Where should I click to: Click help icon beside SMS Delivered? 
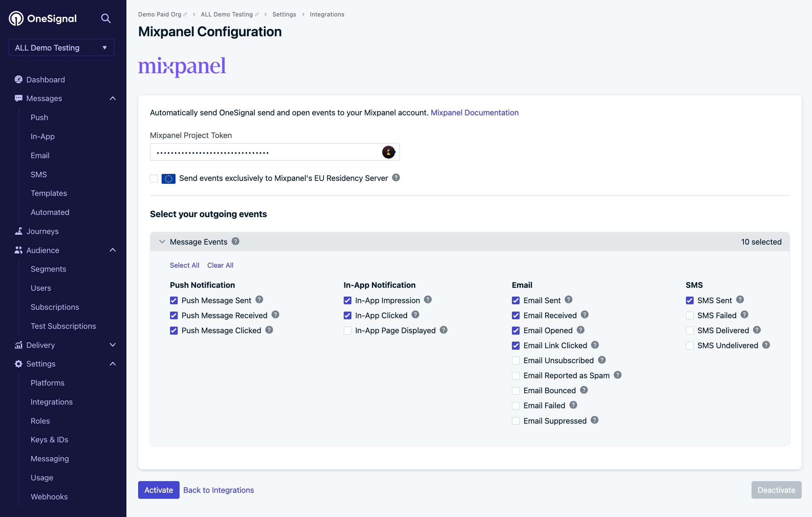[757, 330]
